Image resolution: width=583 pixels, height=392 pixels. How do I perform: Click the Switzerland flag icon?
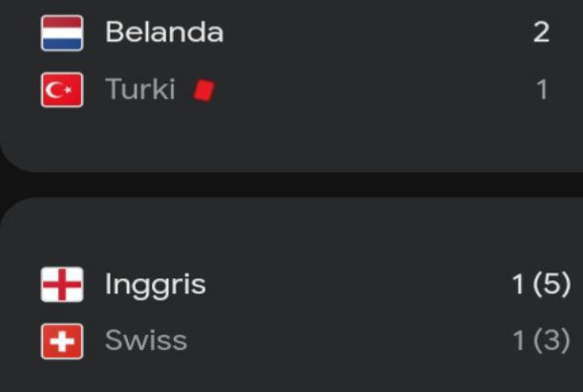62,341
